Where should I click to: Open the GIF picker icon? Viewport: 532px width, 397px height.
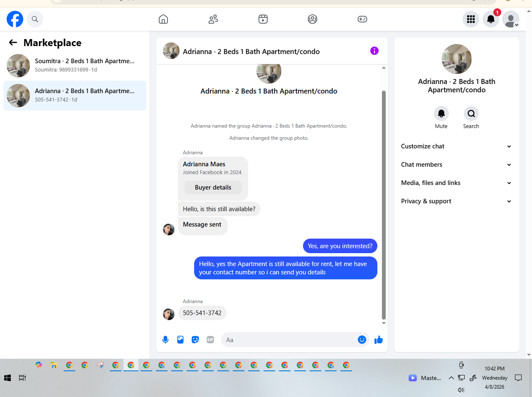(x=210, y=340)
